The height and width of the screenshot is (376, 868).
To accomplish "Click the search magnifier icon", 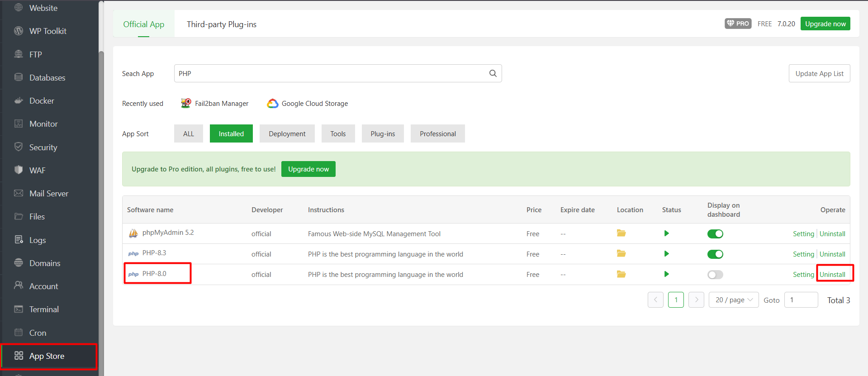I will coord(493,73).
